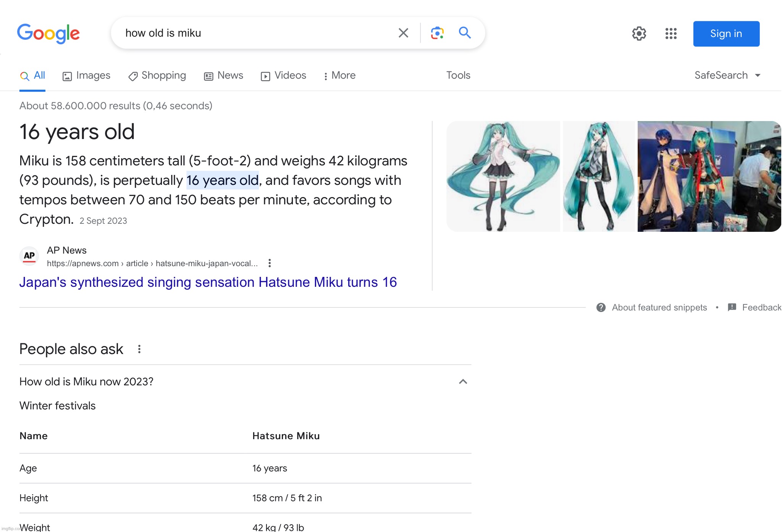Click the 'People also ask' heading
Viewport: 782px width, 532px height.
click(71, 349)
